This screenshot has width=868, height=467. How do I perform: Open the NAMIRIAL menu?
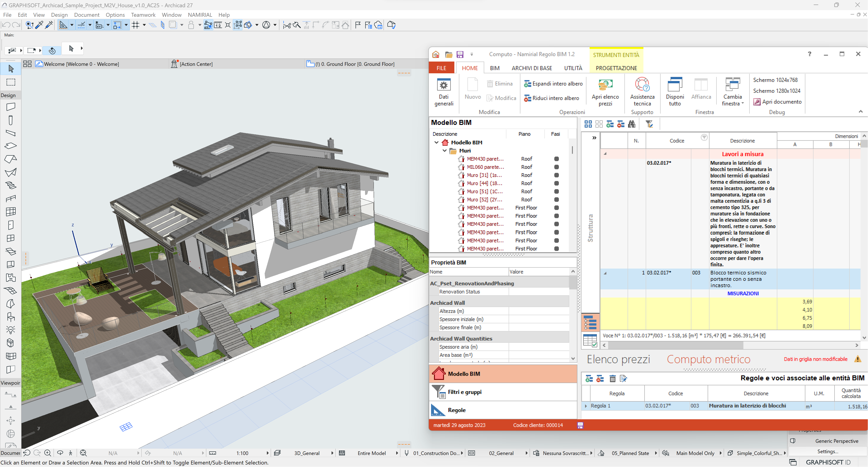pyautogui.click(x=200, y=15)
